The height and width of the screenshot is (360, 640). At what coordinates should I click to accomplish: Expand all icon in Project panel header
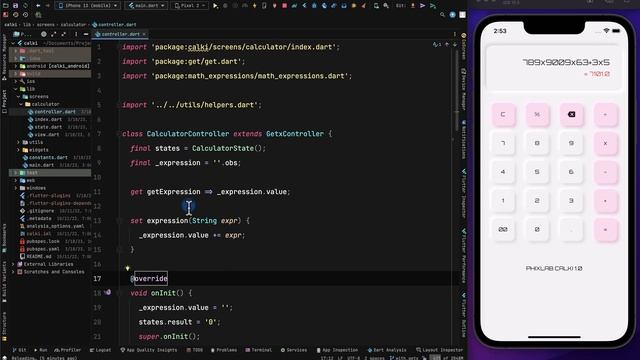53,34
